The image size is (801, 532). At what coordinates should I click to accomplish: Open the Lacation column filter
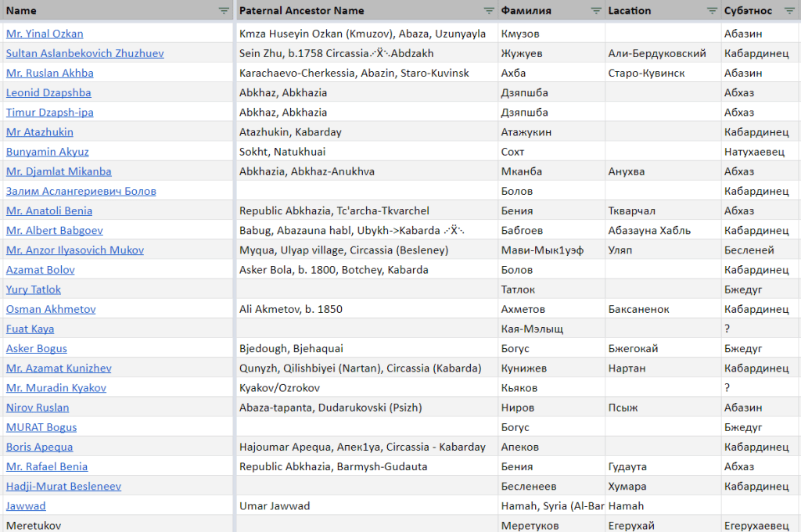point(712,11)
